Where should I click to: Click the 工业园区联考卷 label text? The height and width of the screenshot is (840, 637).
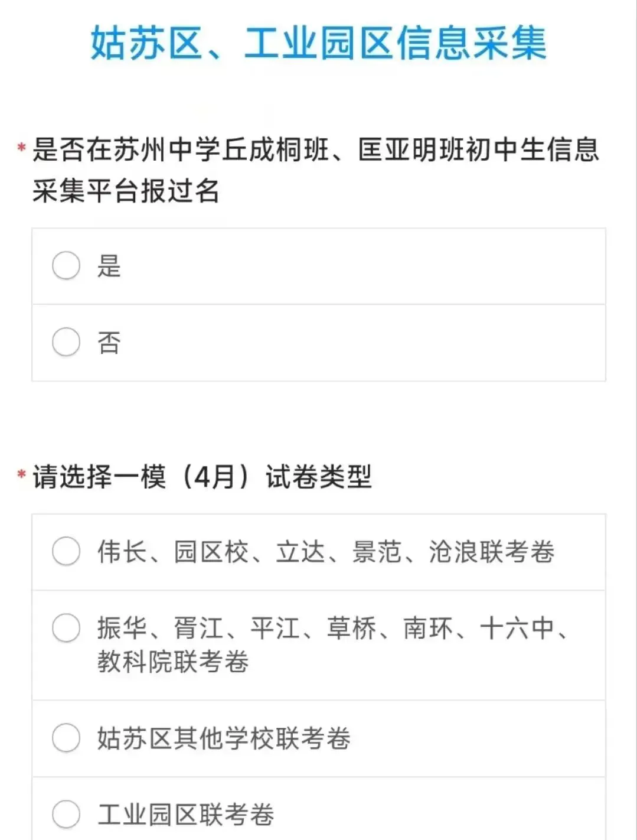[x=186, y=815]
